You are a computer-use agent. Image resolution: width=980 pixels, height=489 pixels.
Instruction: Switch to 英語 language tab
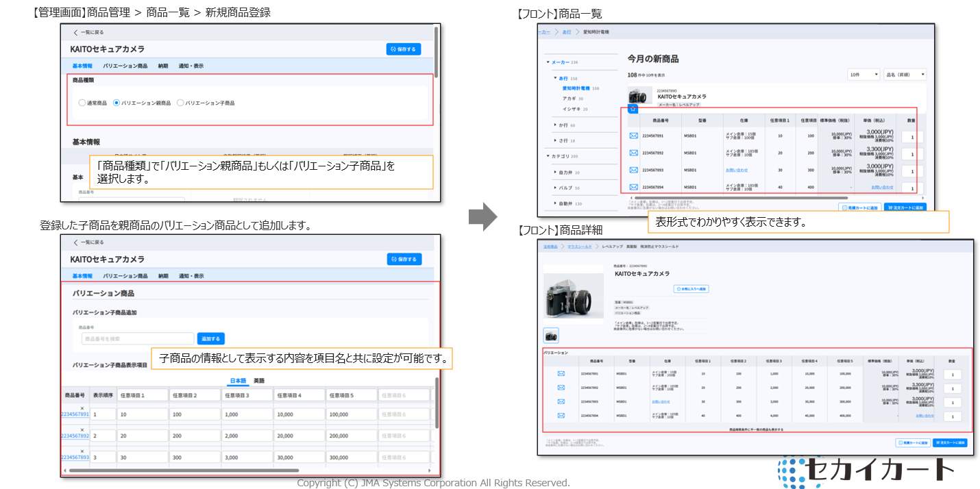[259, 380]
